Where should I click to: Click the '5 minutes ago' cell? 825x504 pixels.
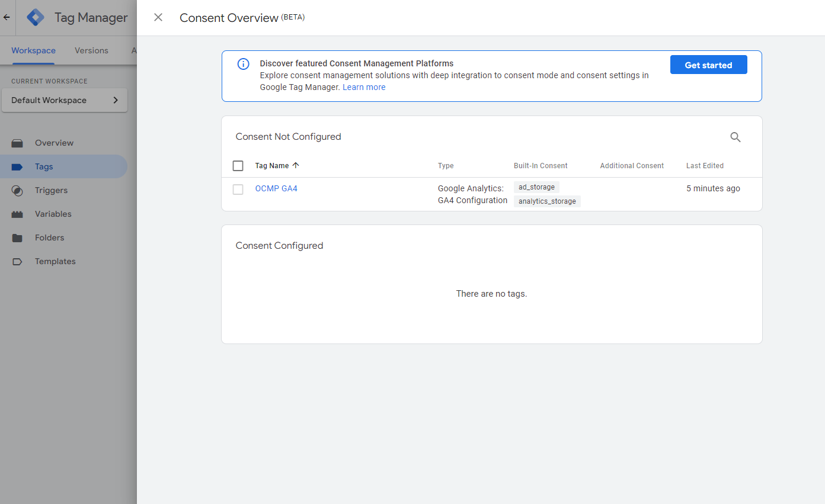pos(713,188)
